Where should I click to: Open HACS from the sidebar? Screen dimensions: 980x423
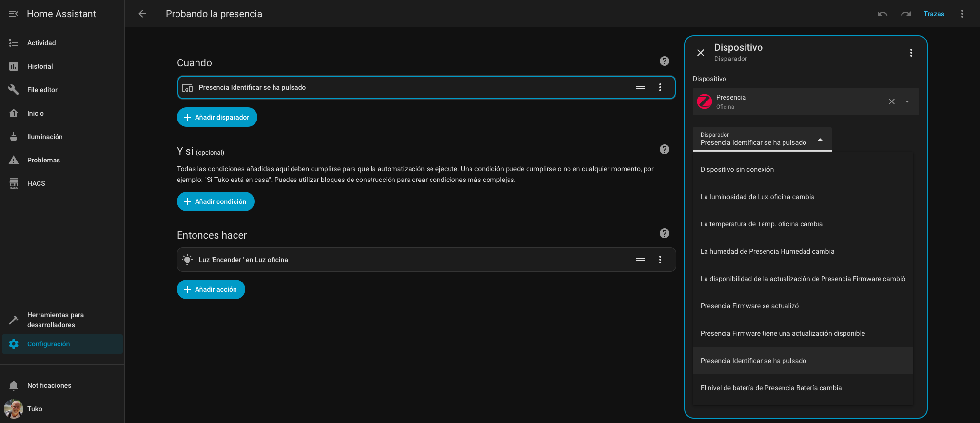pyautogui.click(x=36, y=183)
